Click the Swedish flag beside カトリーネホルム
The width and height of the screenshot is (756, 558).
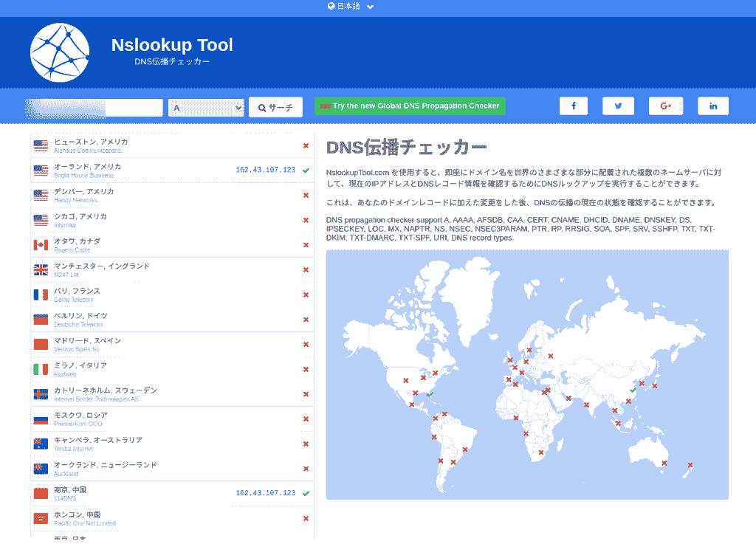click(41, 394)
